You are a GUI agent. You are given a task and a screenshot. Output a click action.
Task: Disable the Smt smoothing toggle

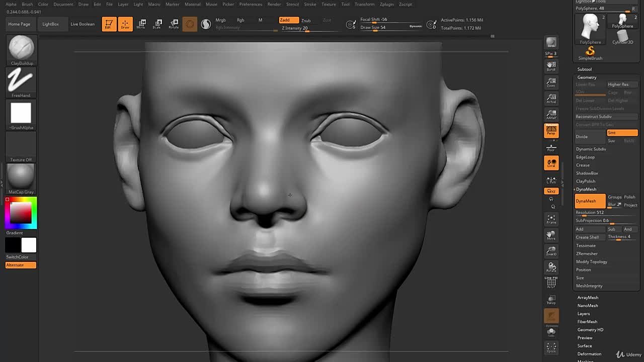(622, 133)
